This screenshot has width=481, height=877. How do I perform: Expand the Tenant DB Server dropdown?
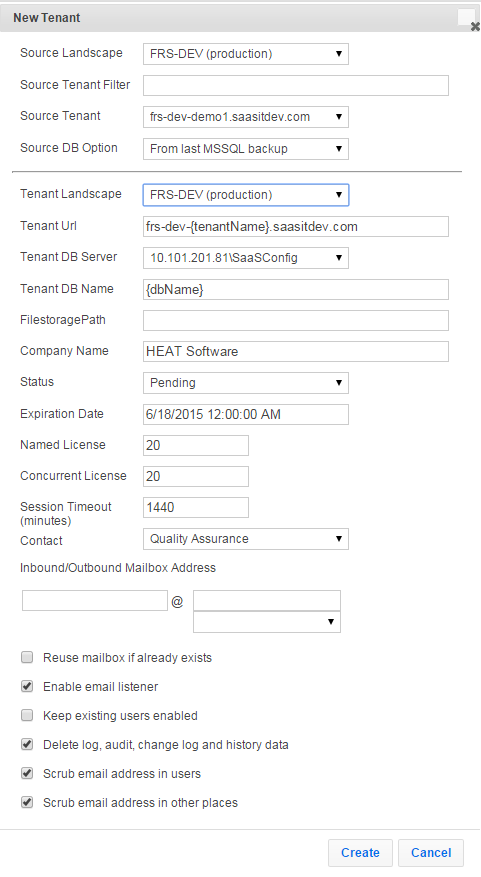pyautogui.click(x=246, y=258)
